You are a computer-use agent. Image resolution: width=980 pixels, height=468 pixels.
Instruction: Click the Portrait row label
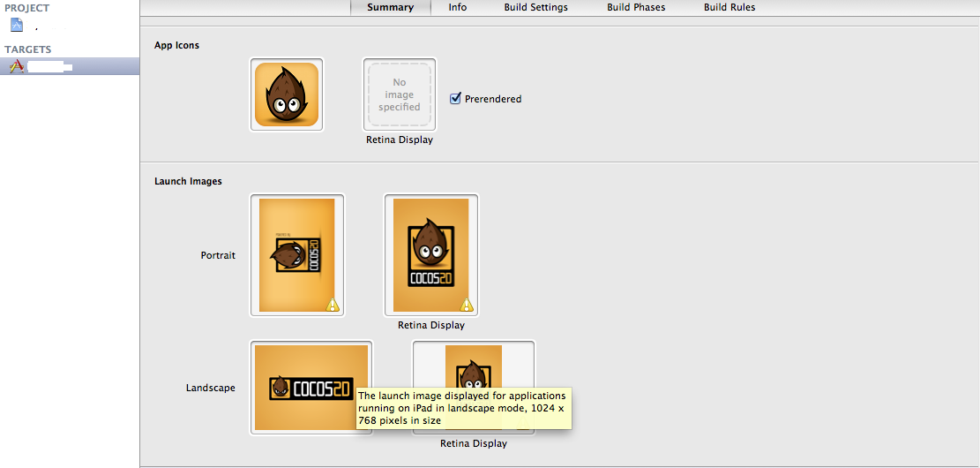218,255
